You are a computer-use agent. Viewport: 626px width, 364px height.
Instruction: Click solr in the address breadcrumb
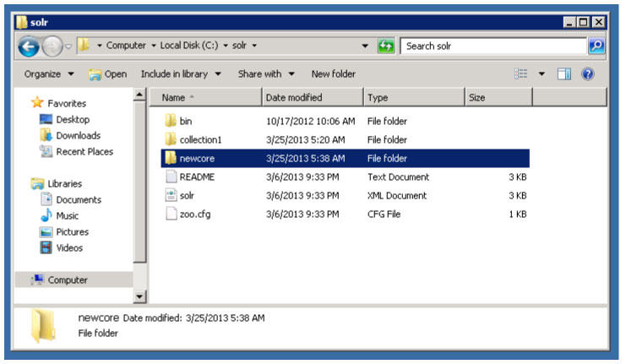tap(239, 46)
